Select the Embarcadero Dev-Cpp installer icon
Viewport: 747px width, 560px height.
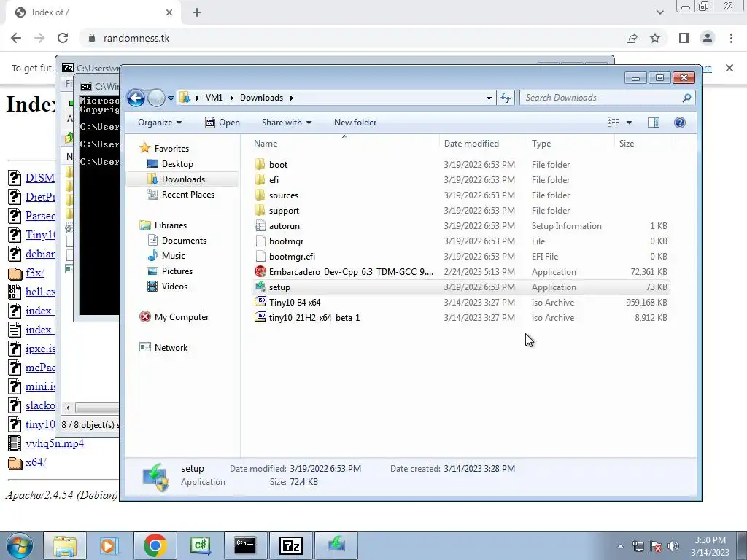(260, 271)
